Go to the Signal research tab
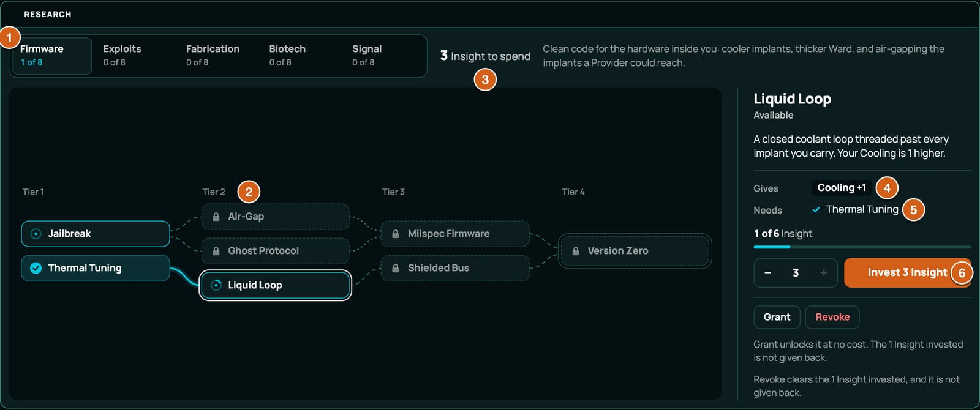Viewport: 980px width, 410px height. pyautogui.click(x=383, y=56)
